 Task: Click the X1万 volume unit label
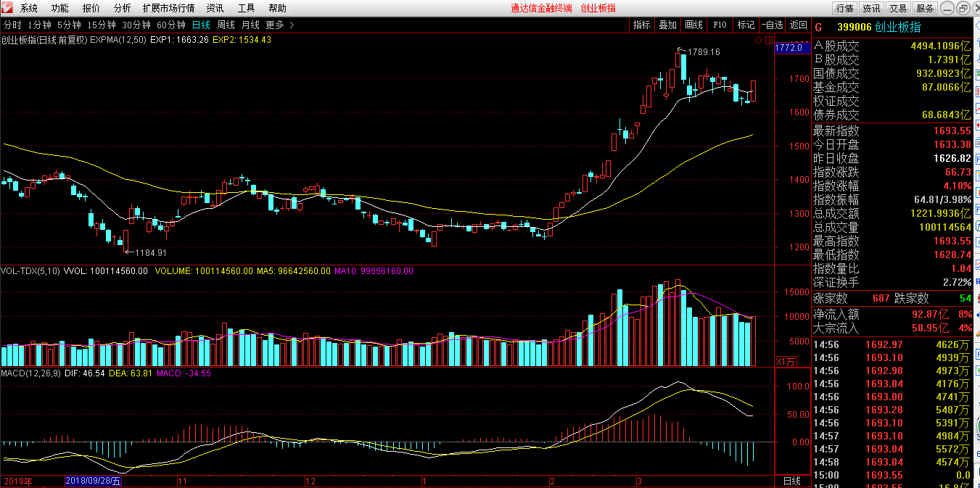785,361
